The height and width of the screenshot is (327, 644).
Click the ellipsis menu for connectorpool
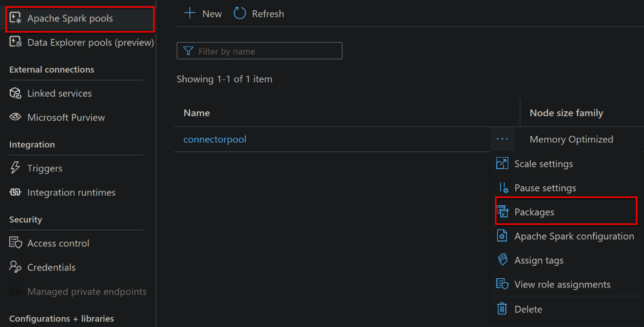(502, 139)
